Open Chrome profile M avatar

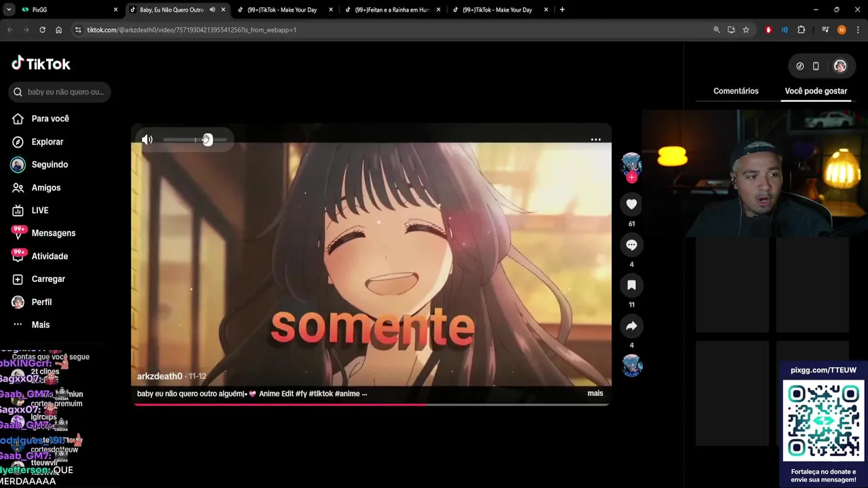point(842,30)
